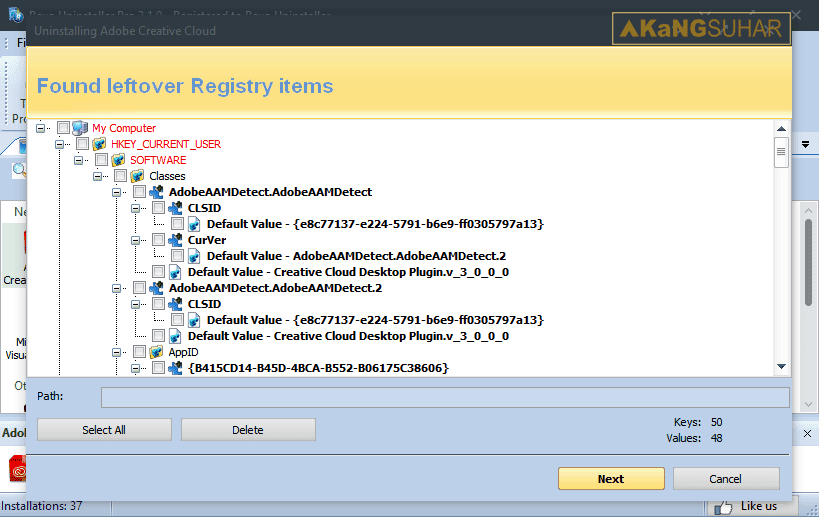Click the Delete button
819x517 pixels.
click(x=248, y=430)
